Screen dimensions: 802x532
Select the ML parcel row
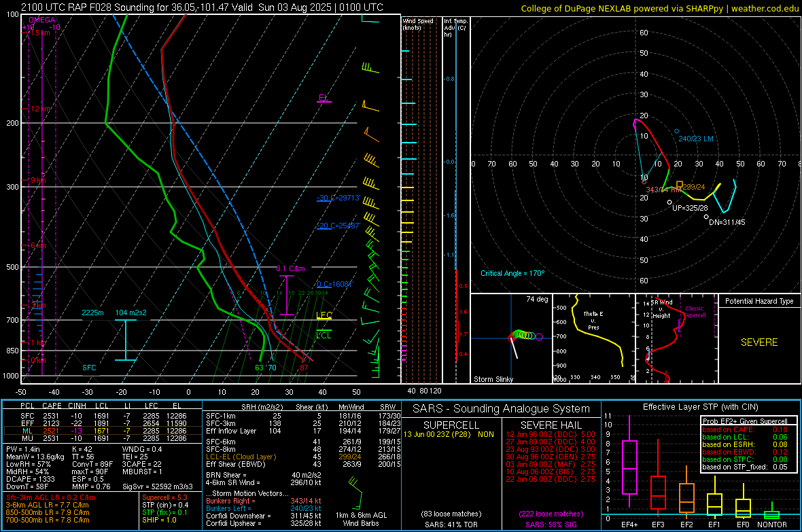click(103, 431)
